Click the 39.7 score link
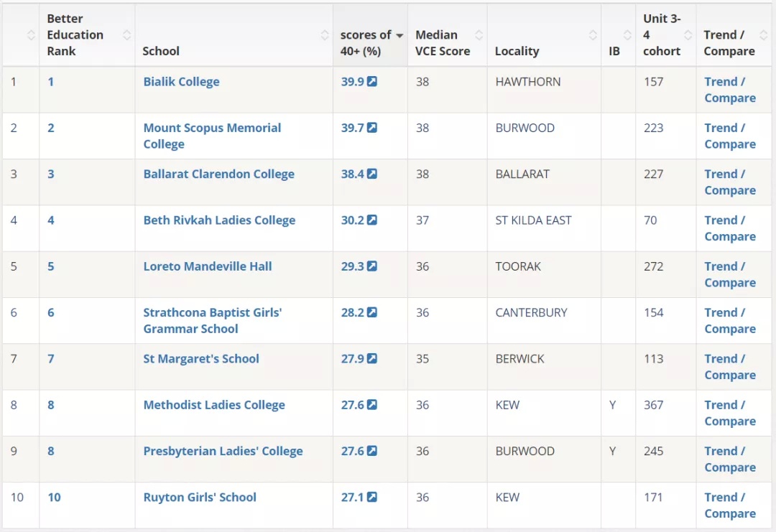 (352, 128)
